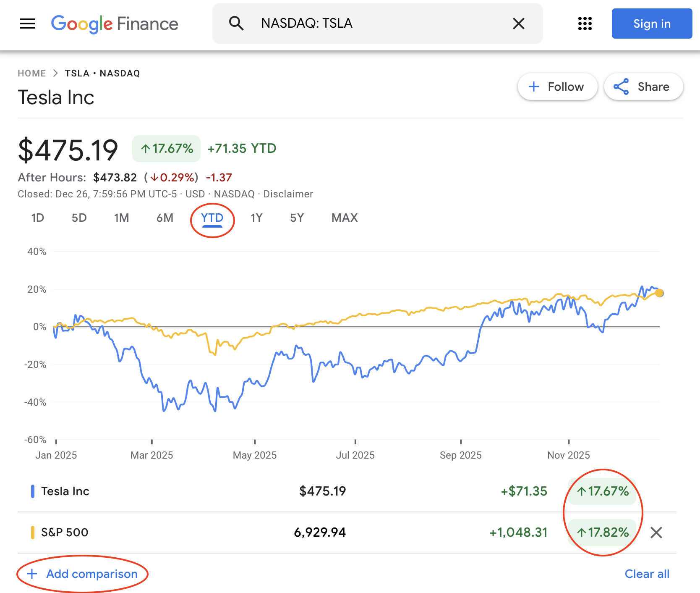Click the search magnifier icon

(236, 24)
